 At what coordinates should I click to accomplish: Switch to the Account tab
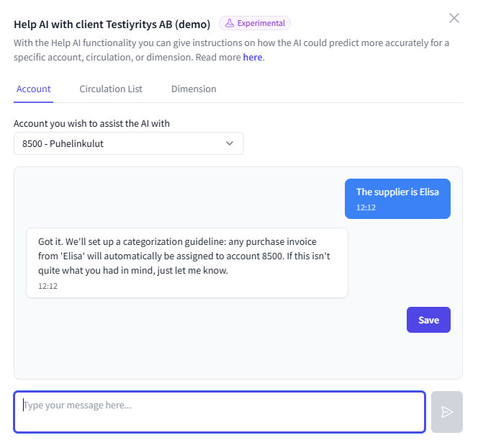click(x=33, y=89)
